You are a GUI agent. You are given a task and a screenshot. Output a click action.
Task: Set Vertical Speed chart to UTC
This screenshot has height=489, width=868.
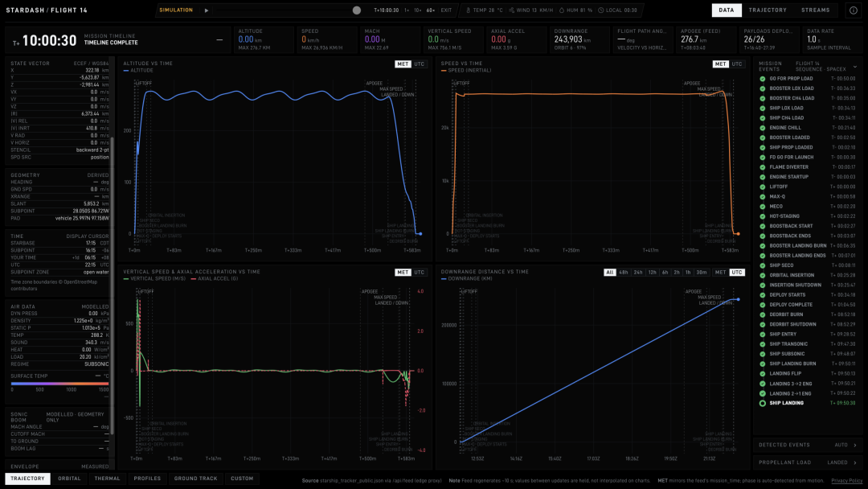[419, 273]
